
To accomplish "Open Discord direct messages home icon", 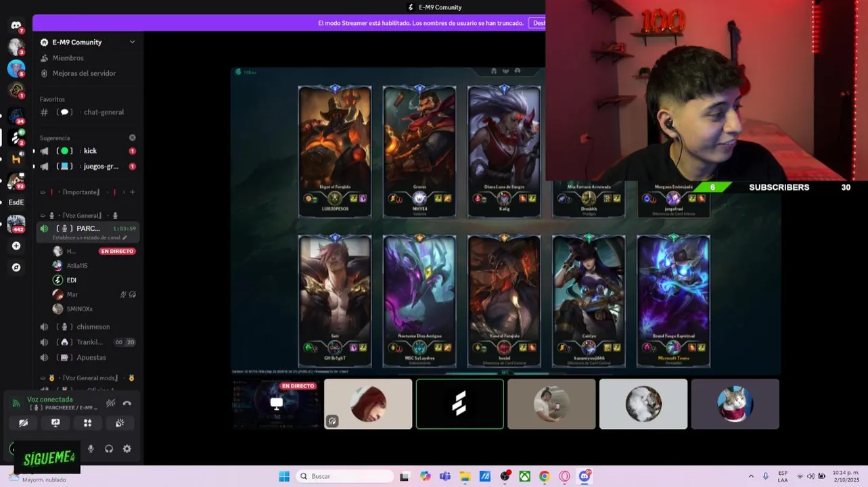I will pyautogui.click(x=16, y=26).
